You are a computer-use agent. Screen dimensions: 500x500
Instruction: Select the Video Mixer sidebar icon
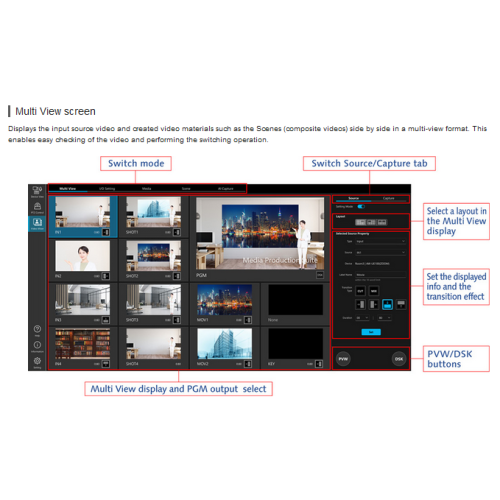pos(37,223)
